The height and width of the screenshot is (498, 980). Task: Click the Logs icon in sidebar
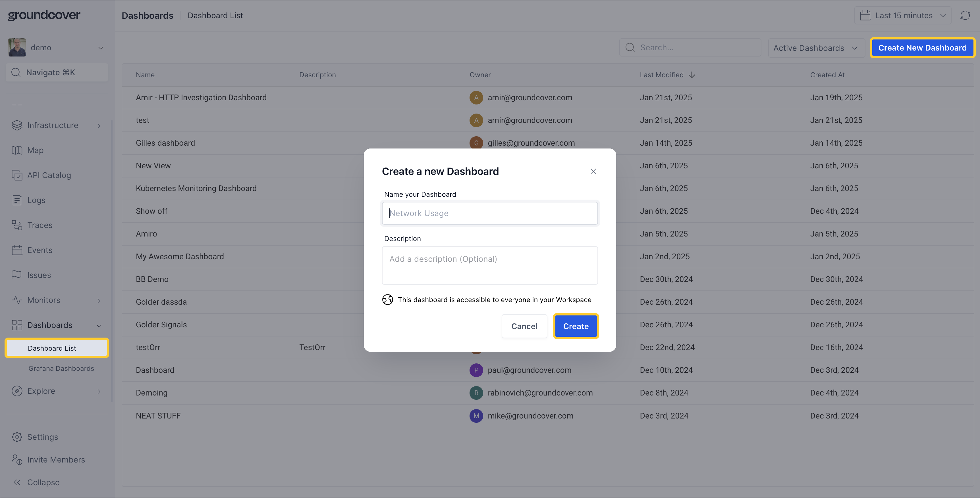[17, 200]
